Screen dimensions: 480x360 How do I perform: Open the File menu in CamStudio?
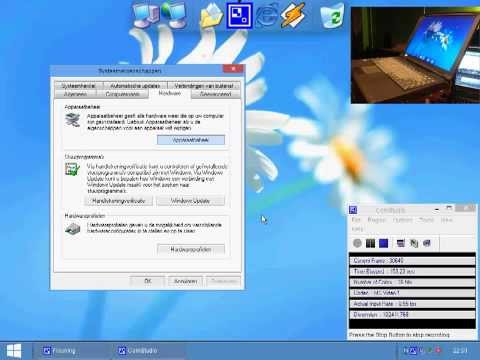(356, 220)
